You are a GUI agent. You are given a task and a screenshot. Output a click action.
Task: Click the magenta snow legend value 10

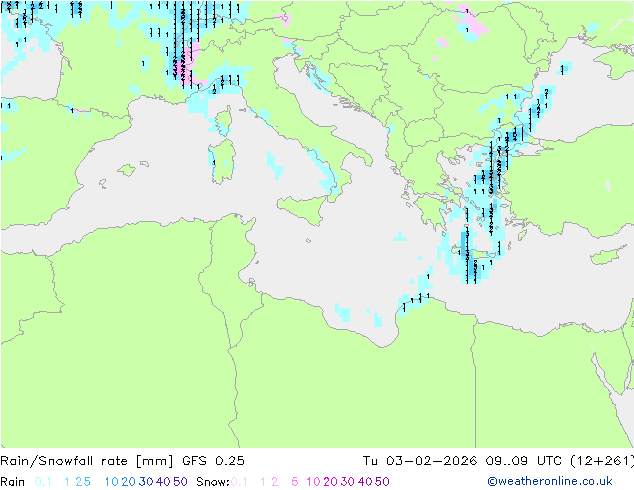(313, 482)
